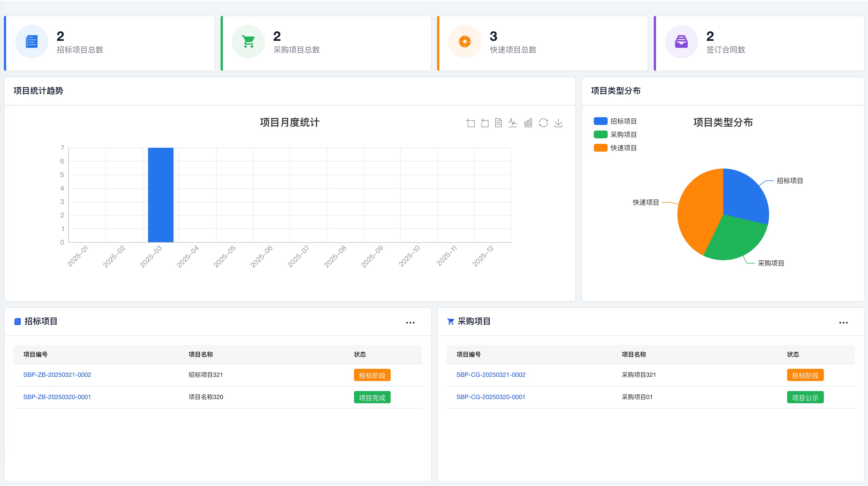Image resolution: width=868 pixels, height=486 pixels.
Task: Click the zoom reset icon
Action: coord(485,123)
